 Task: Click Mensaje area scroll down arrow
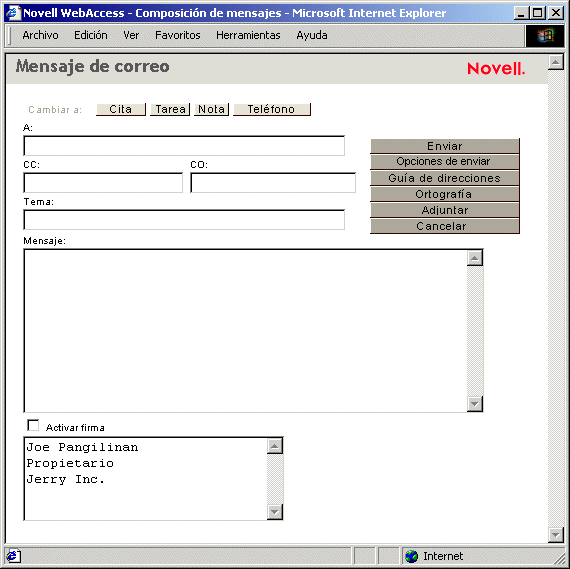pos(475,404)
